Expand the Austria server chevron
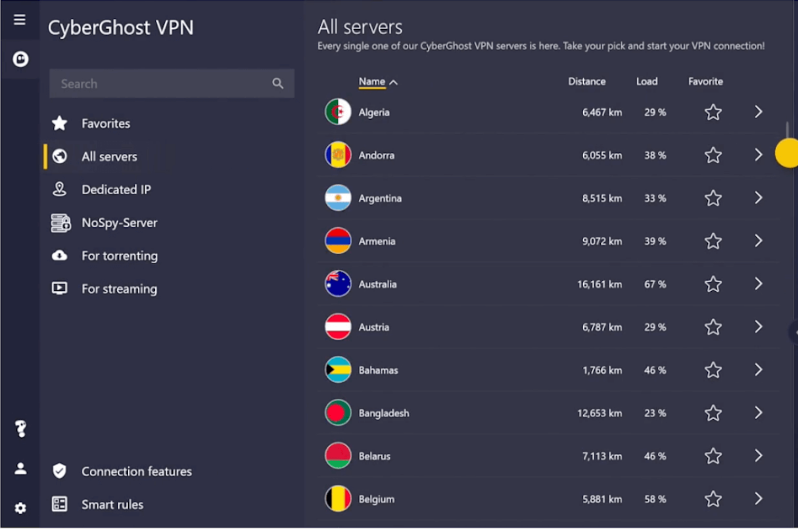Image resolution: width=798 pixels, height=532 pixels. (759, 326)
